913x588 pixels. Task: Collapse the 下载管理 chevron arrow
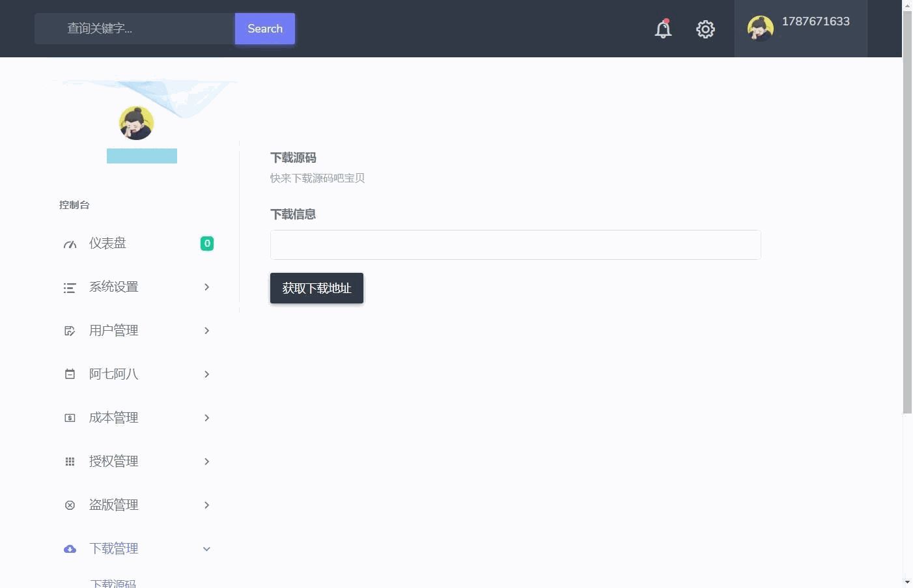[x=206, y=549]
